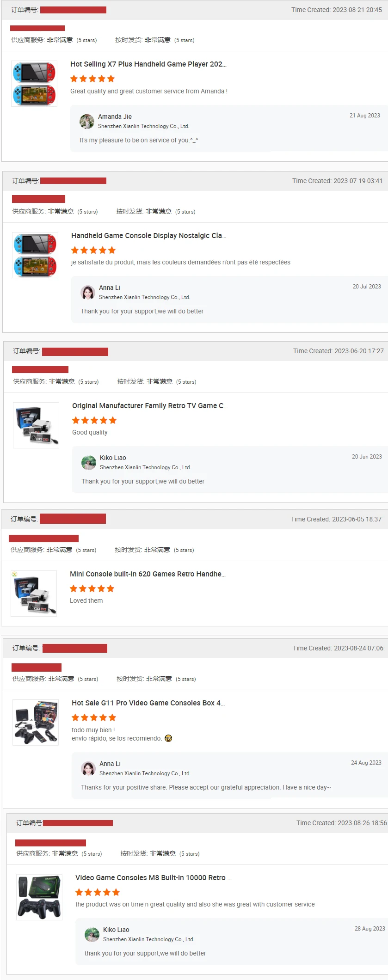This screenshot has width=388, height=980.
Task: Open Handheld Game Console Display product image
Action: (x=35, y=255)
